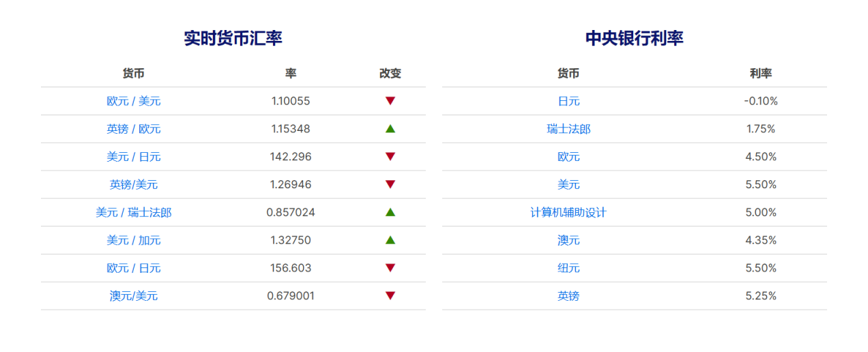Select the 瑞士法郎 interest rate link
868x352 pixels.
[x=568, y=129]
